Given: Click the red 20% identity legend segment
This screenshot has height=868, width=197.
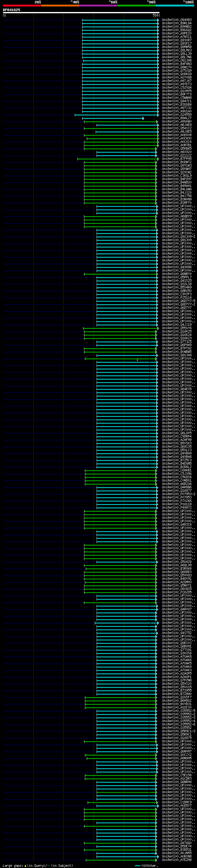Looking at the screenshot, I should pos(22,6).
